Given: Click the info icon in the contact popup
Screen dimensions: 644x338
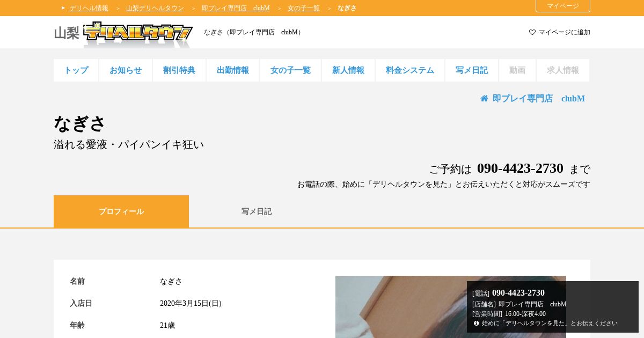Looking at the screenshot, I should click(476, 323).
